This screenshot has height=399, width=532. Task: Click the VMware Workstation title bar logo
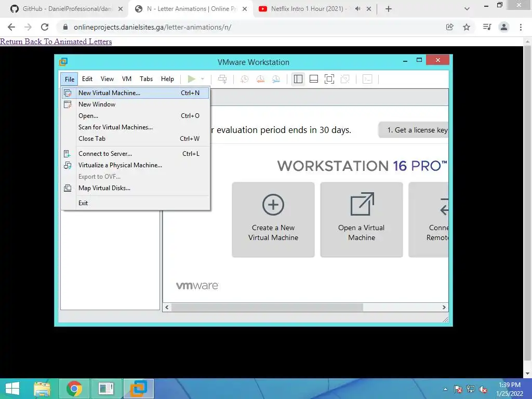63,62
